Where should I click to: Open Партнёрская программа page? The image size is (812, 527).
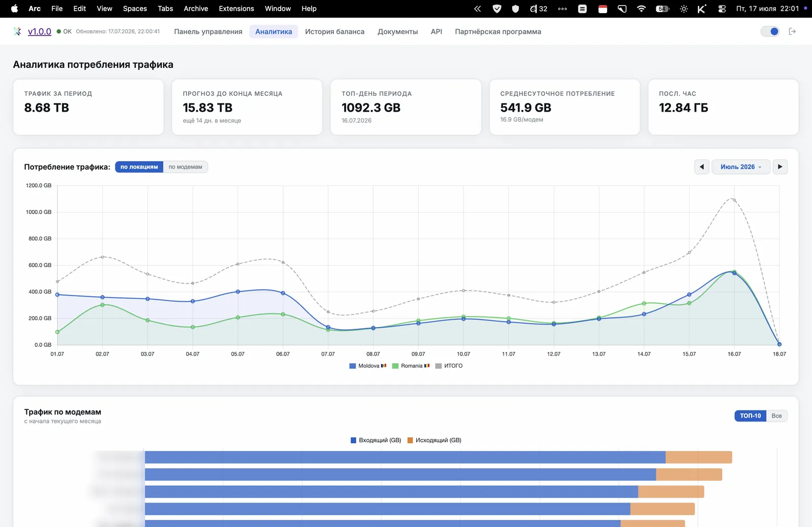498,31
